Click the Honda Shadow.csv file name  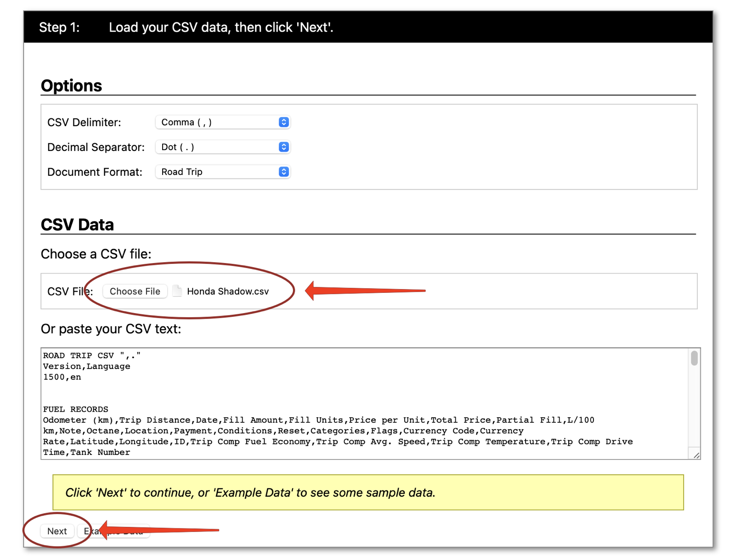228,291
